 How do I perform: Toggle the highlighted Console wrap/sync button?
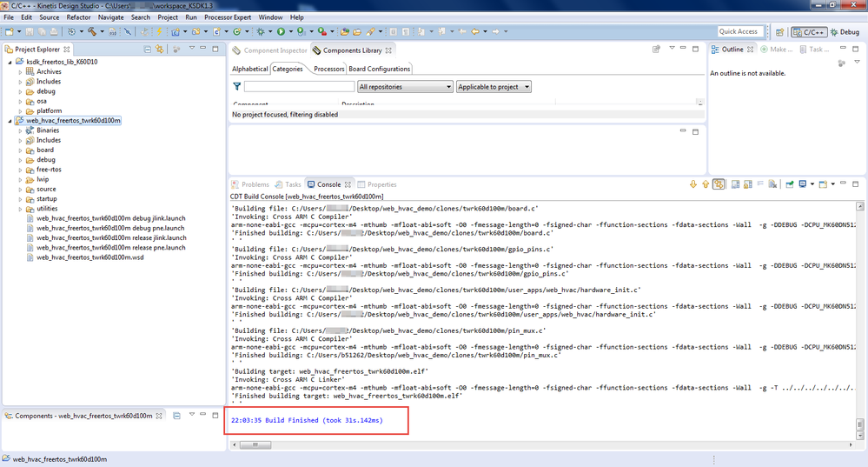pos(719,184)
